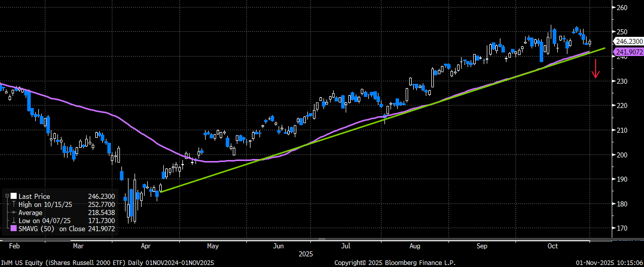644x267 pixels.
Task: Click the Jul month label
Action: [346, 246]
